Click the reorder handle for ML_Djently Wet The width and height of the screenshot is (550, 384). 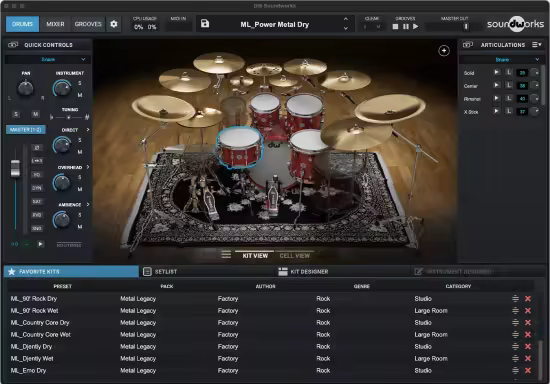(515, 358)
